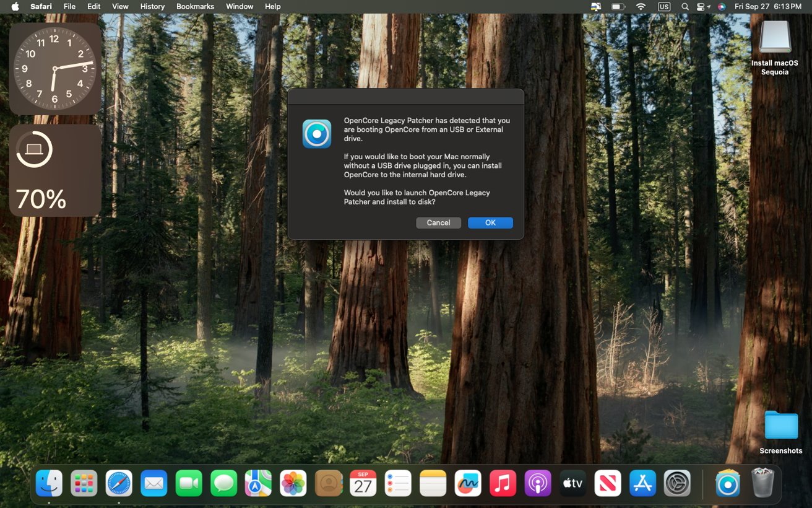Open Spotlight search in menu bar
The height and width of the screenshot is (508, 812).
(x=685, y=6)
